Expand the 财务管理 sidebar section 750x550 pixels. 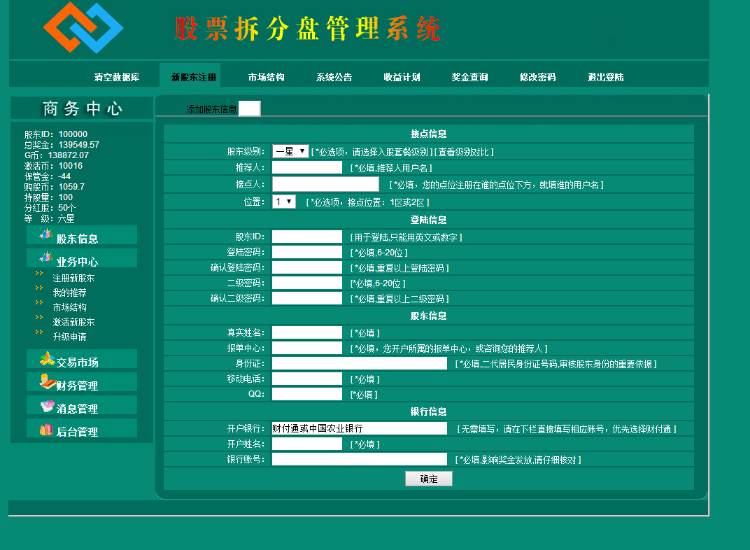coord(82,382)
